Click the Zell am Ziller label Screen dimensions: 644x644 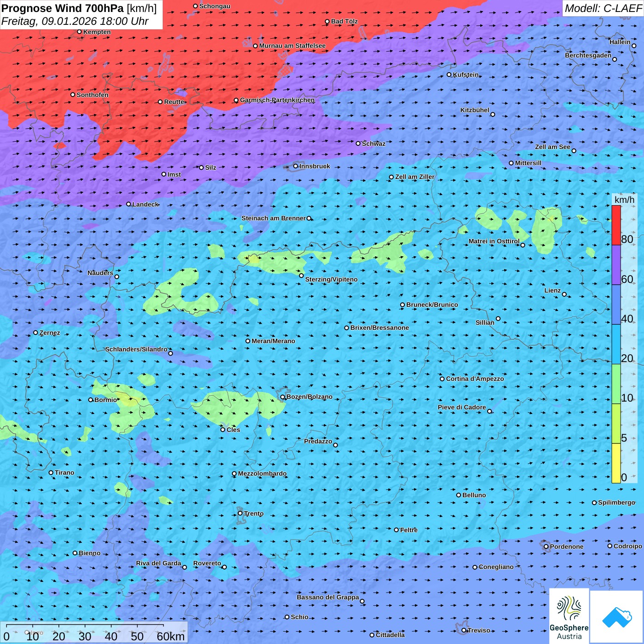tap(415, 177)
